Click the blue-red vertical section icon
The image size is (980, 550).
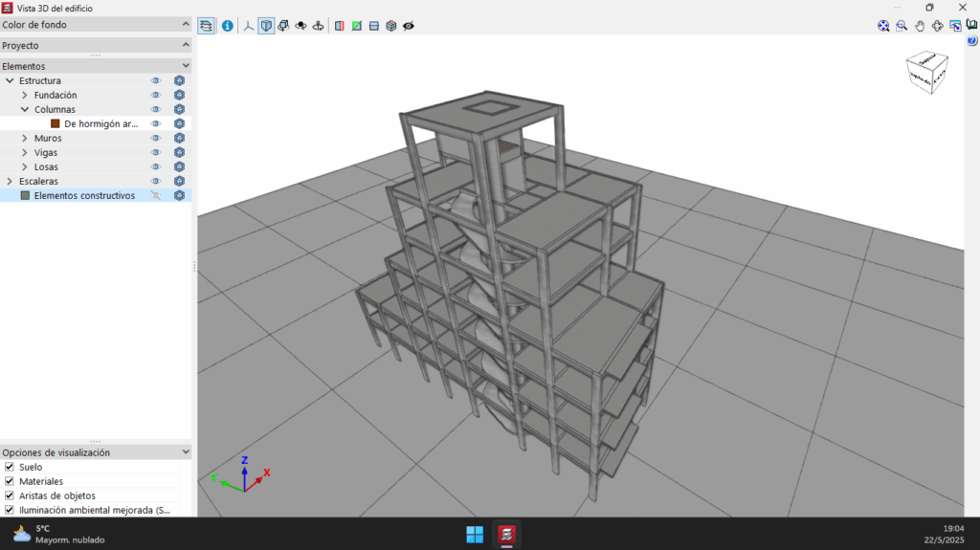[x=340, y=26]
